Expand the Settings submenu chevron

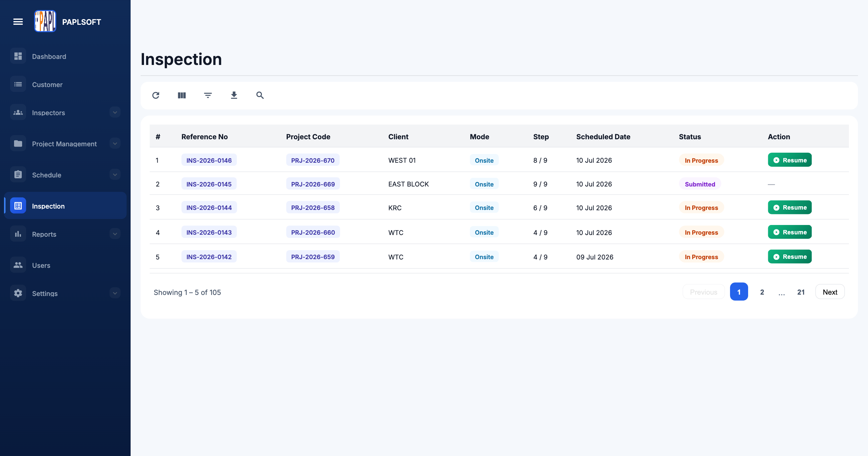(x=115, y=293)
